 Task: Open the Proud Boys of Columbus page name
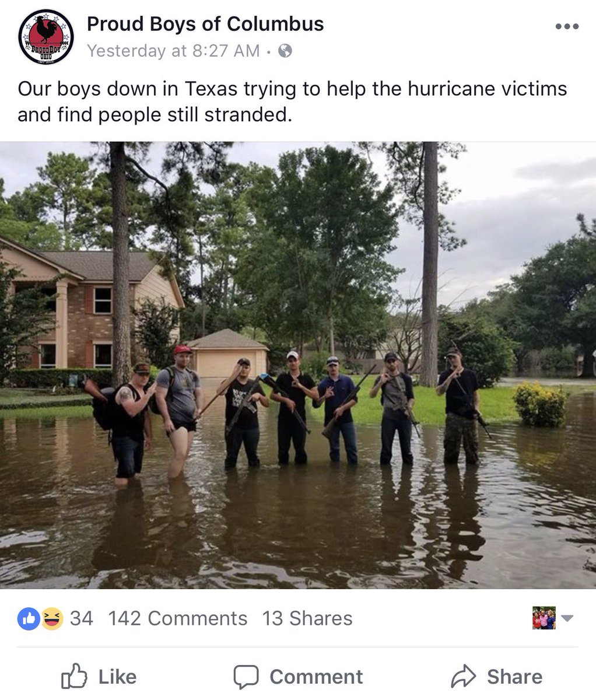tap(205, 24)
